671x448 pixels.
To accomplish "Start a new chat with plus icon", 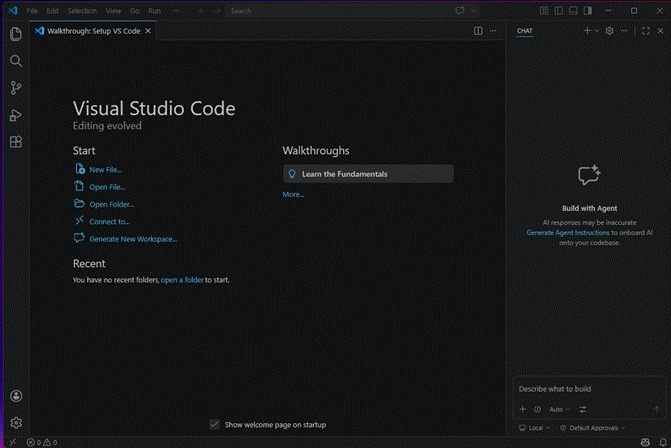I will (587, 31).
